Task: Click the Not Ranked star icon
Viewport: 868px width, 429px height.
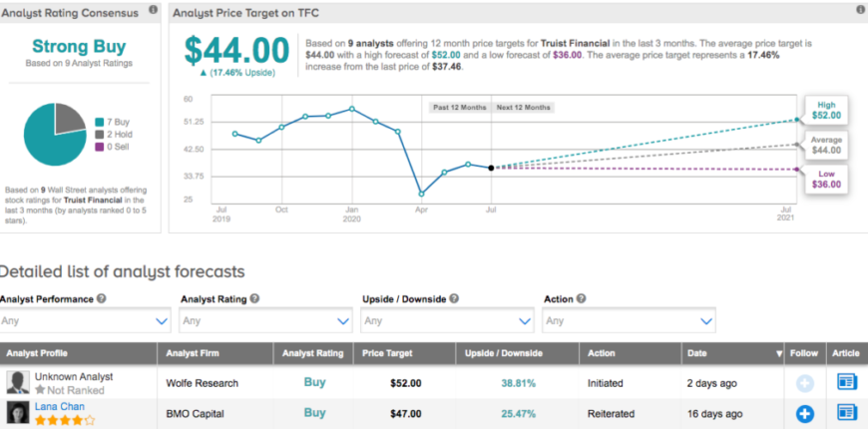Action: click(x=40, y=390)
